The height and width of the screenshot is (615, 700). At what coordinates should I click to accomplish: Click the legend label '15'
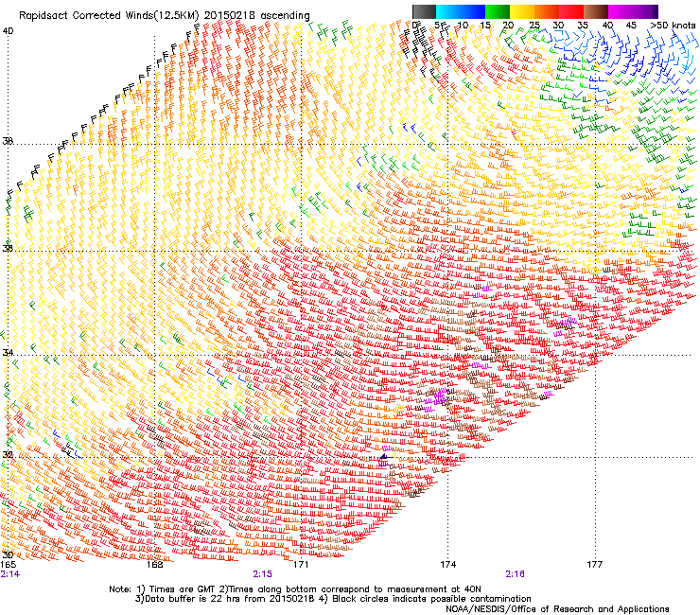click(485, 26)
